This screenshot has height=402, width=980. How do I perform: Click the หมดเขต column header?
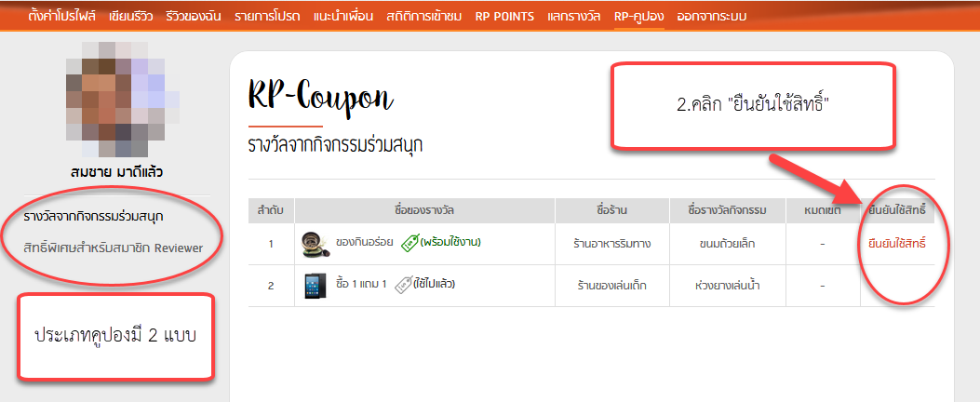pos(823,210)
